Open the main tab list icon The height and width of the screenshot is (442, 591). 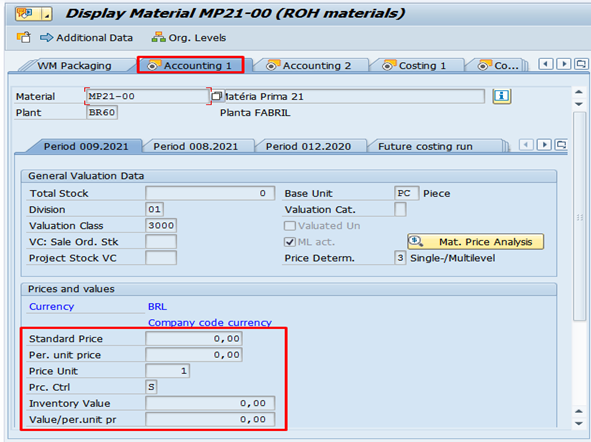(581, 64)
